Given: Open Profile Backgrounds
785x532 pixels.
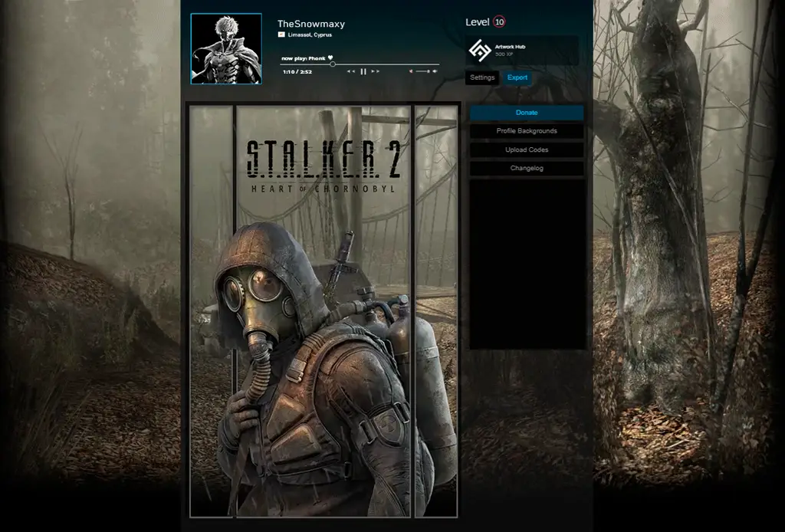Looking at the screenshot, I should [527, 130].
